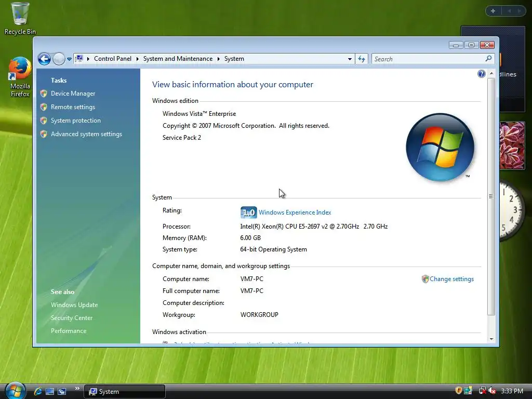Image resolution: width=532 pixels, height=399 pixels.
Task: Click the flower slideshow gadget thumbnail
Action: click(x=512, y=146)
